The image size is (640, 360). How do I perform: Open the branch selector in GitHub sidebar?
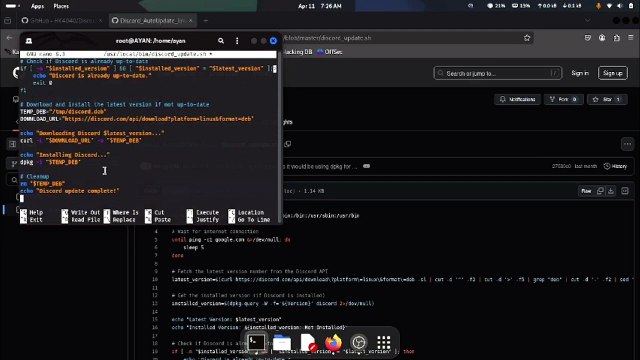(x=14, y=164)
